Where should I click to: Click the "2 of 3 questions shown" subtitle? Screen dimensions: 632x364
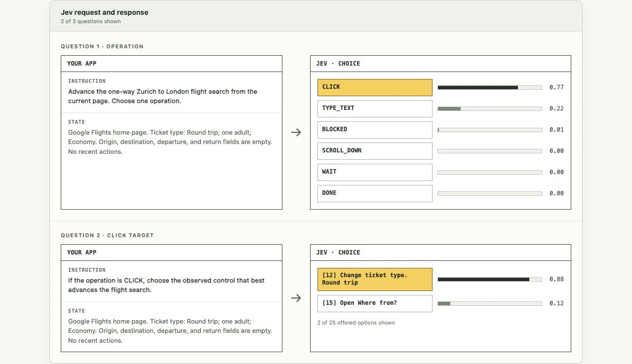[91, 21]
